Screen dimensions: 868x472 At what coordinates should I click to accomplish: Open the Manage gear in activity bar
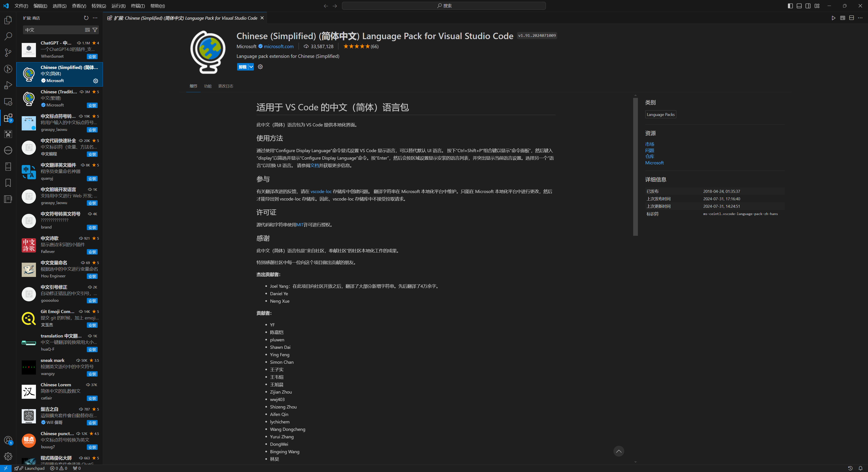pos(8,456)
